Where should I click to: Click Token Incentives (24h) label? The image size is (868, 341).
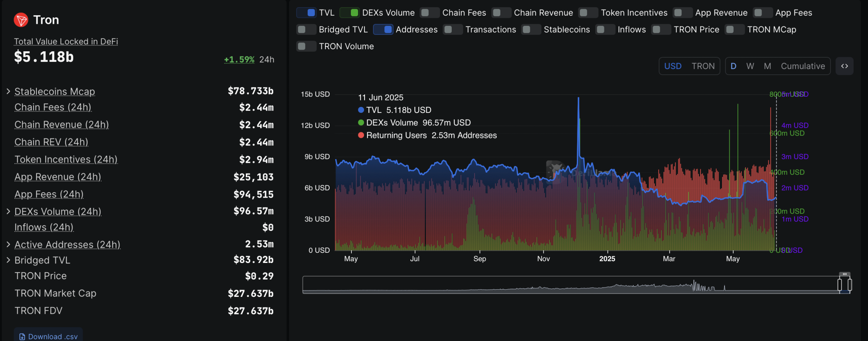tap(66, 159)
